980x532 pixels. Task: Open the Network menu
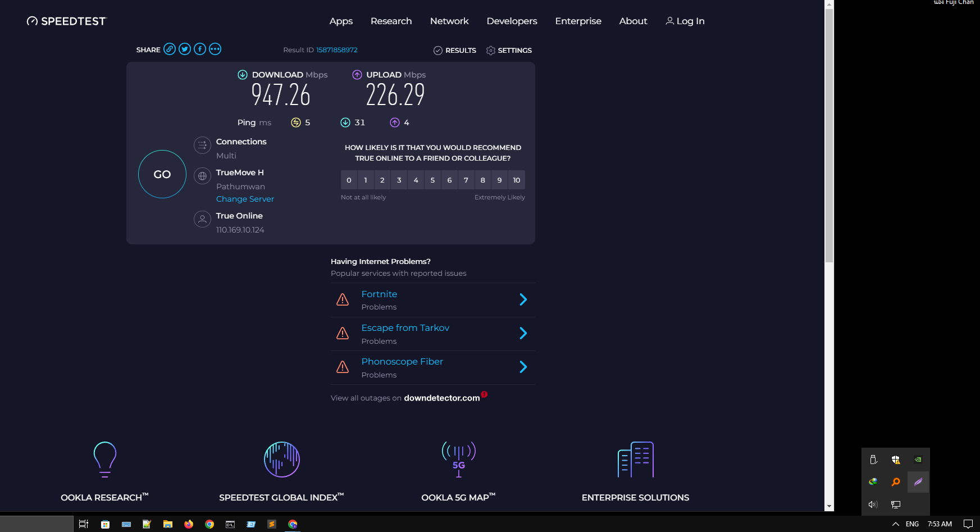point(449,21)
